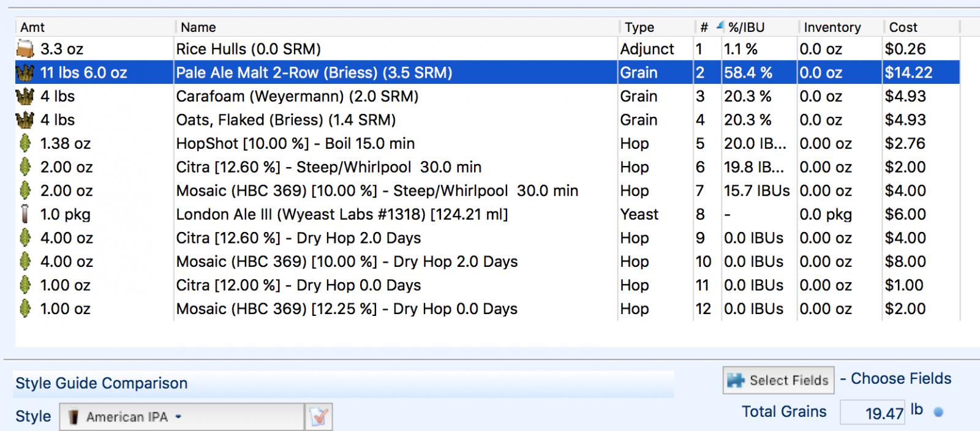Click the 1.38 oz HopShot amount

click(x=66, y=144)
